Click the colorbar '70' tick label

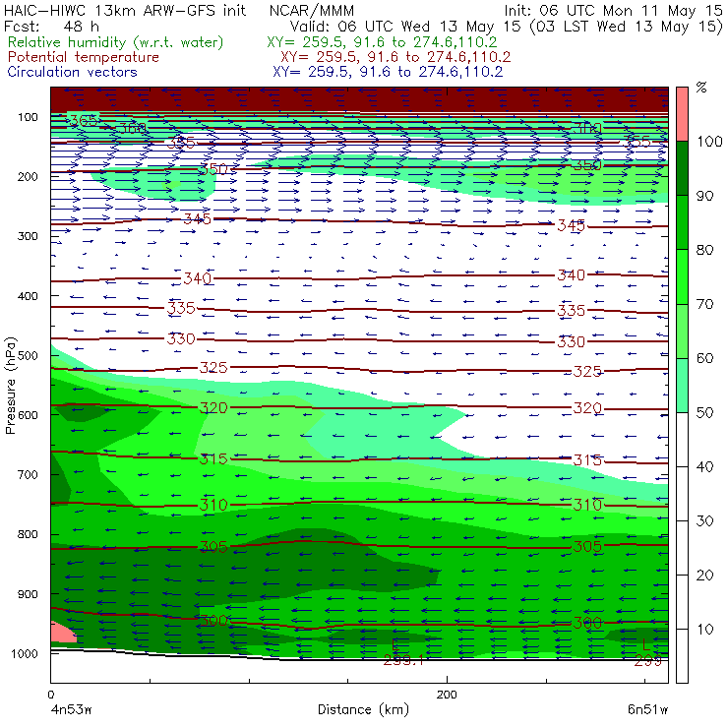click(704, 304)
